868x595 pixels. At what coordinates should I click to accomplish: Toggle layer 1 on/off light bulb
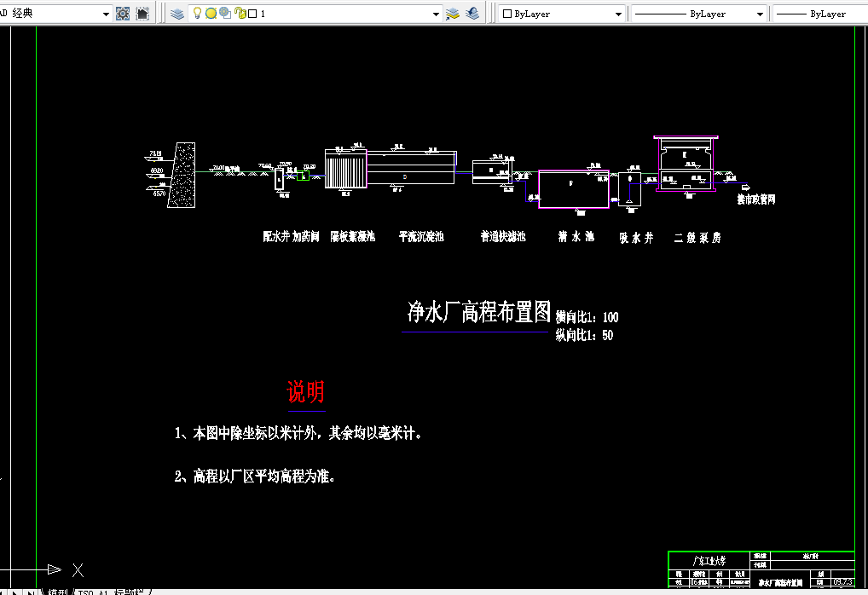(x=197, y=14)
